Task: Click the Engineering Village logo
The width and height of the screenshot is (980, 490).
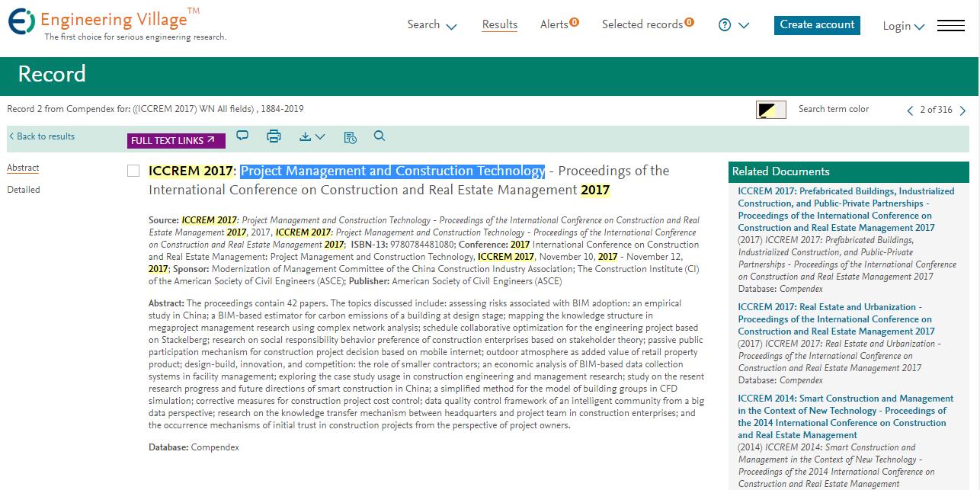Action: (x=117, y=23)
